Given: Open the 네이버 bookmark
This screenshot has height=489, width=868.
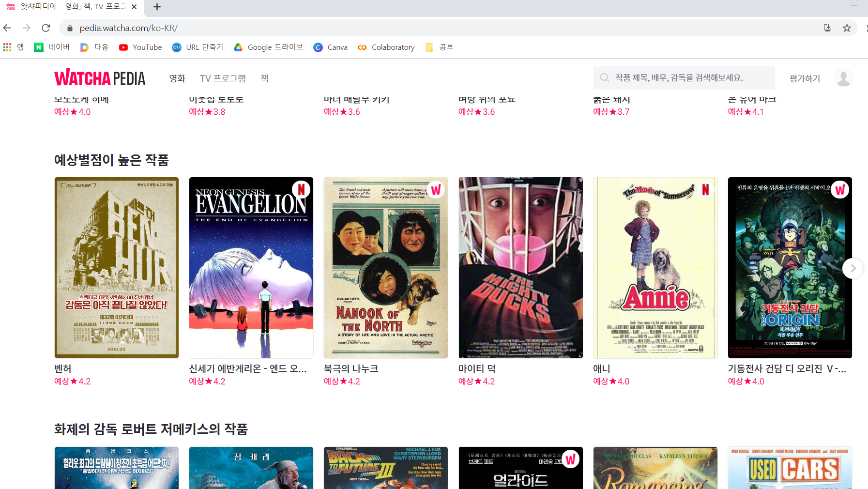Looking at the screenshot, I should click(x=52, y=47).
